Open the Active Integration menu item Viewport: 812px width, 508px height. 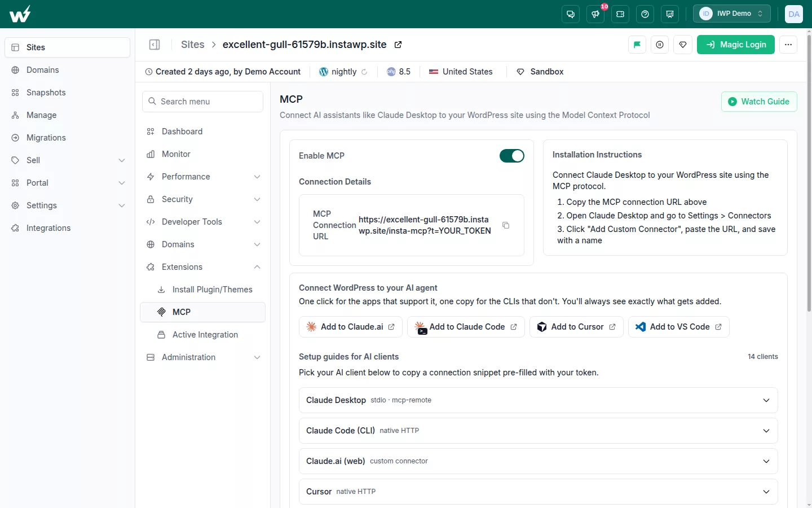click(x=203, y=335)
